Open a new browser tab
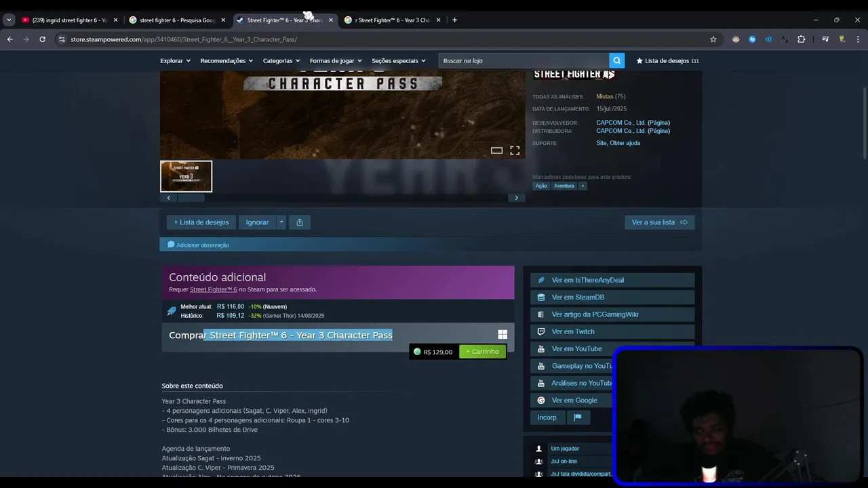Viewport: 868px width, 488px height. tap(454, 20)
